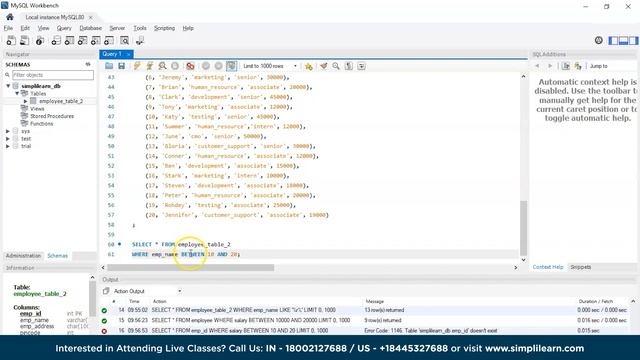Screen dimensions: 640x360
Task: Go back in context help
Action: (537, 66)
